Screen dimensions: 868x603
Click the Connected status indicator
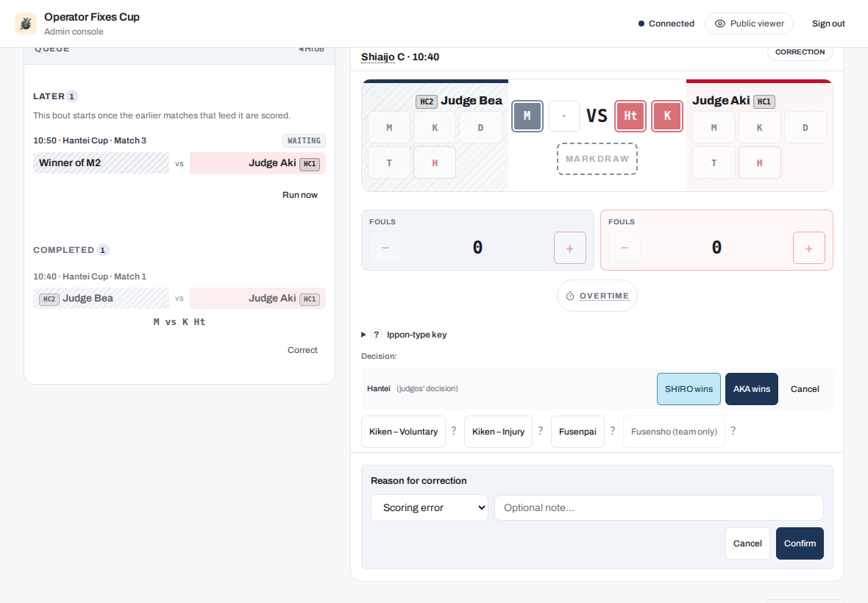666,24
